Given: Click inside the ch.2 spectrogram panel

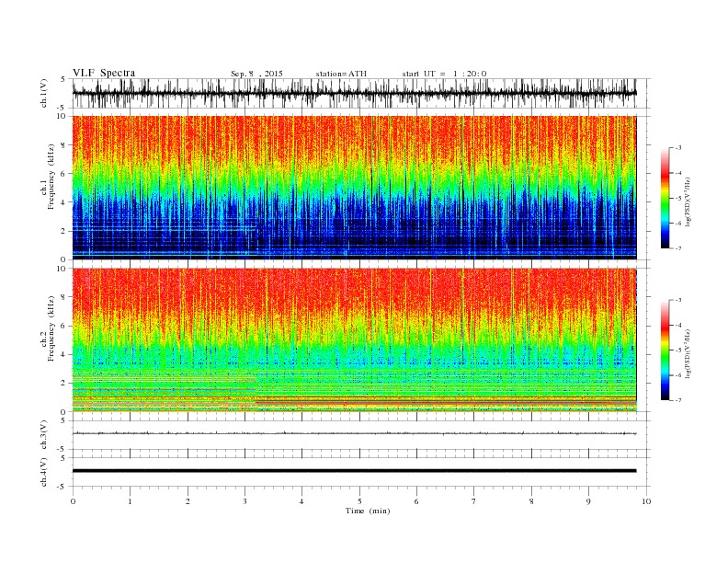Looking at the screenshot, I should pyautogui.click(x=354, y=340).
